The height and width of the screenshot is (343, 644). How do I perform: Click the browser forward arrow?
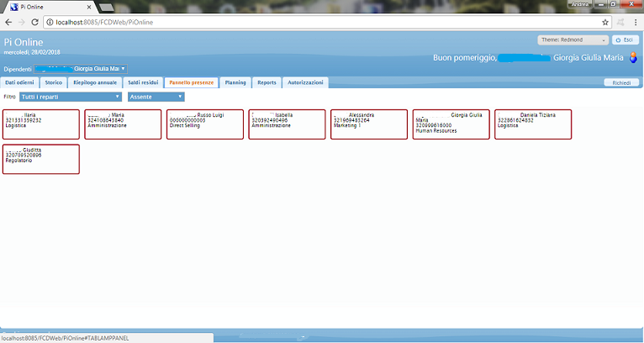22,21
